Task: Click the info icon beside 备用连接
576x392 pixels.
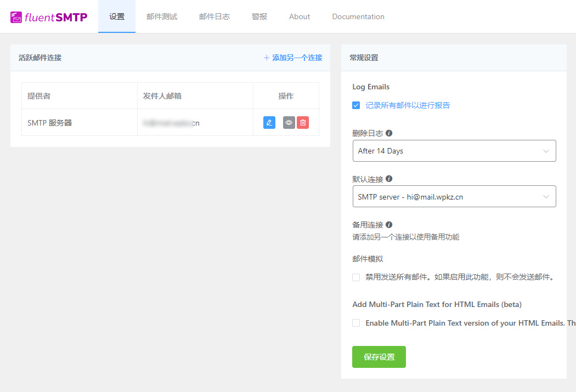Action: pyautogui.click(x=391, y=224)
